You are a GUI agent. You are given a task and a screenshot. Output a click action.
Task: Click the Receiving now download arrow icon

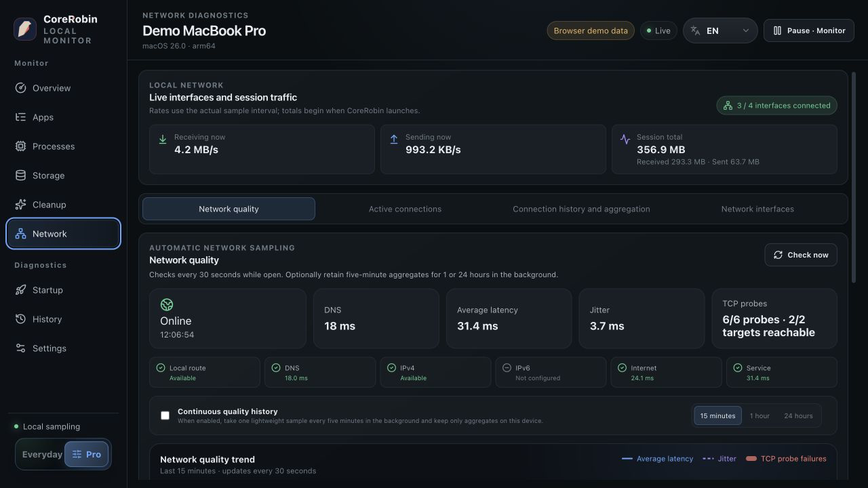pyautogui.click(x=163, y=139)
